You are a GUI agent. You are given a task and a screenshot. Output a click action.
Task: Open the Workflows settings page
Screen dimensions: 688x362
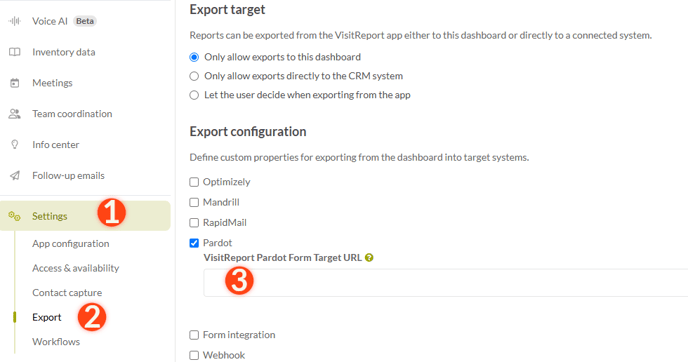point(56,342)
